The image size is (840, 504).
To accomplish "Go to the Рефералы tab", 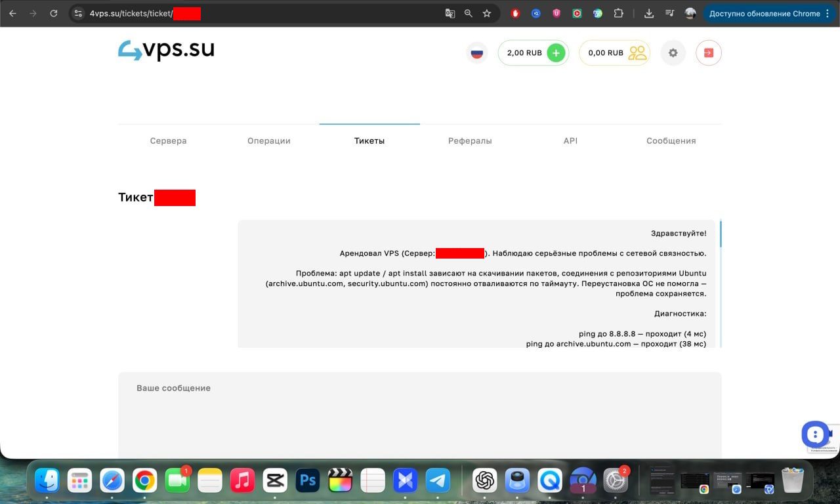I will [470, 141].
